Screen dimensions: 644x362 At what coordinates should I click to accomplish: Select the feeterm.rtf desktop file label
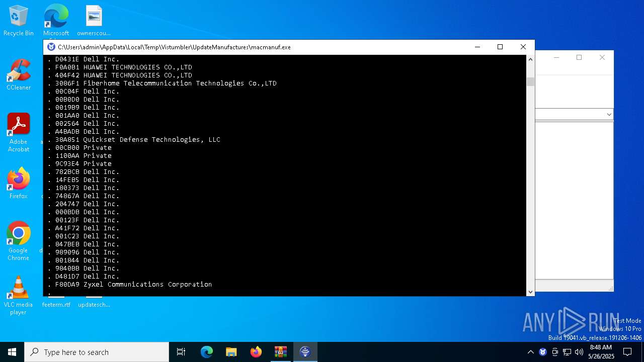tap(56, 305)
